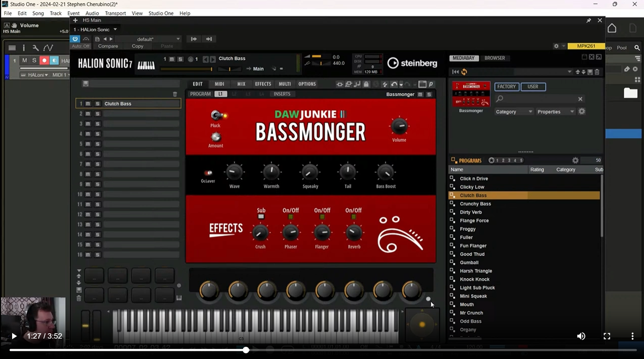644x359 pixels.
Task: Toggle record arm on track 1
Action: pos(44,60)
